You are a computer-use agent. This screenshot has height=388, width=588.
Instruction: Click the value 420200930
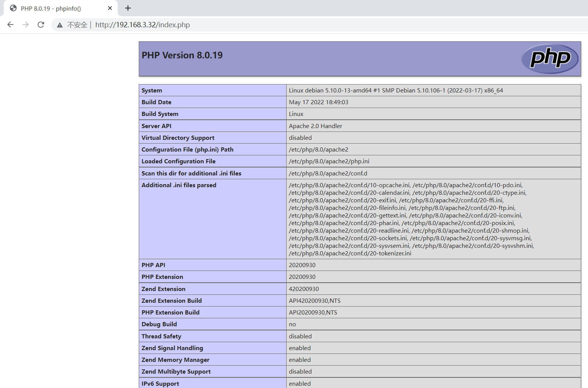coord(304,289)
